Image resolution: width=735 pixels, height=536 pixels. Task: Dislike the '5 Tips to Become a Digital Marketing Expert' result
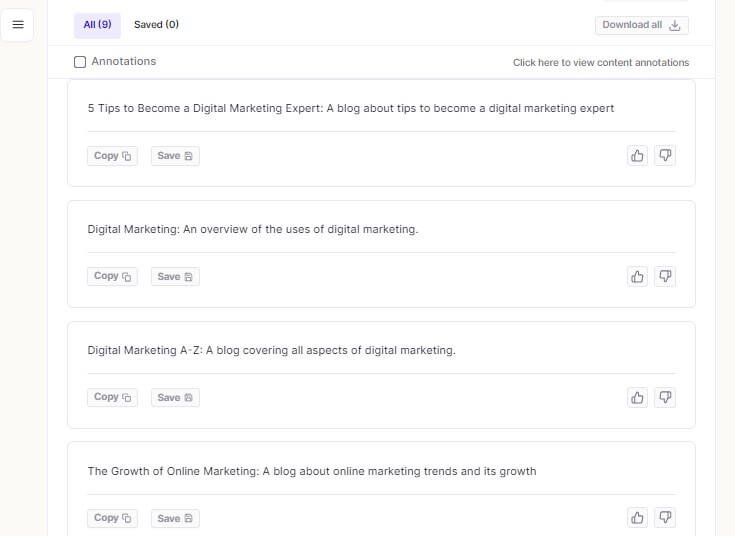coord(665,156)
